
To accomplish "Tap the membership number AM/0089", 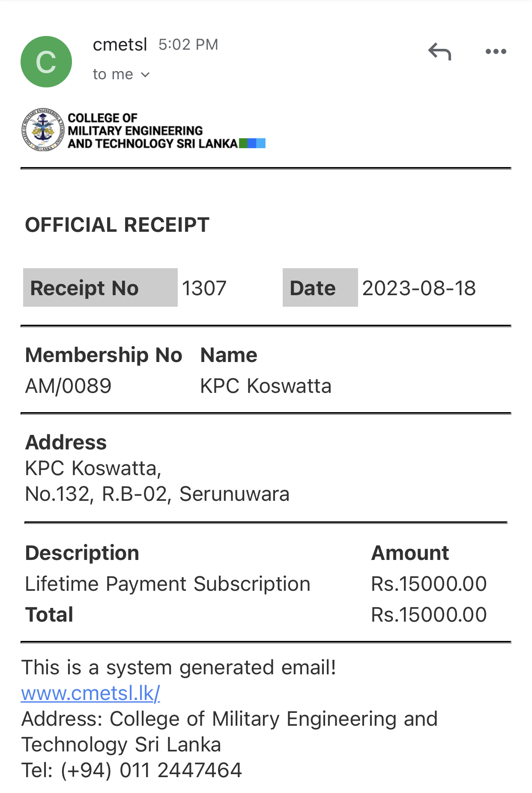I will point(69,386).
